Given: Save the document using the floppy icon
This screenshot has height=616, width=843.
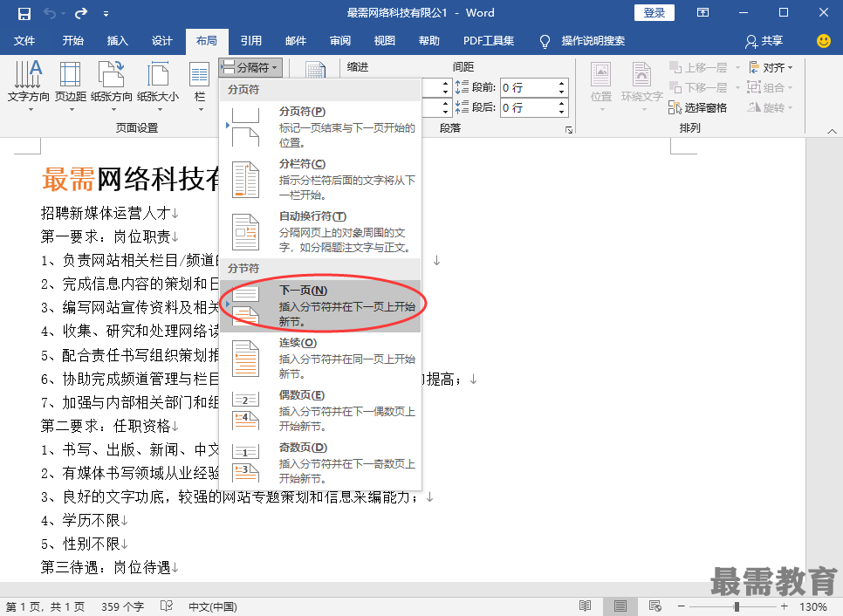Looking at the screenshot, I should pos(24,13).
